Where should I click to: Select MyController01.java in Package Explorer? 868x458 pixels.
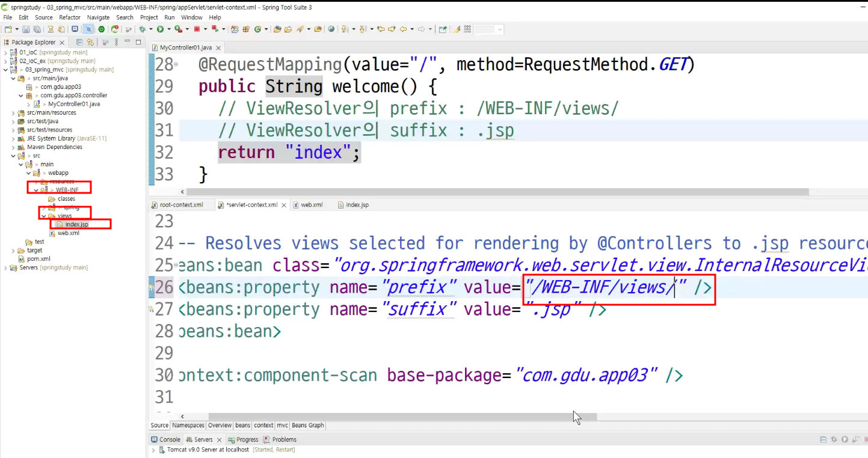click(x=73, y=104)
